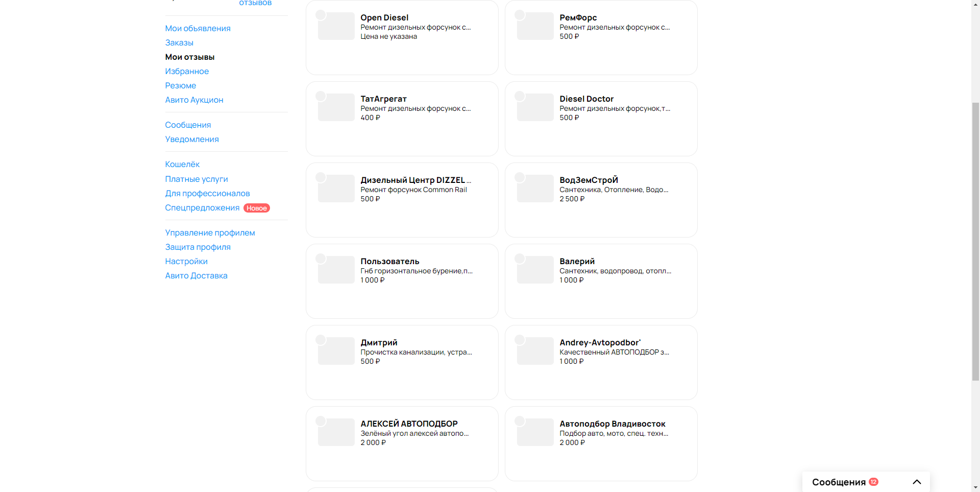The height and width of the screenshot is (492, 980).
Task: Open Платные услуги page
Action: click(197, 179)
